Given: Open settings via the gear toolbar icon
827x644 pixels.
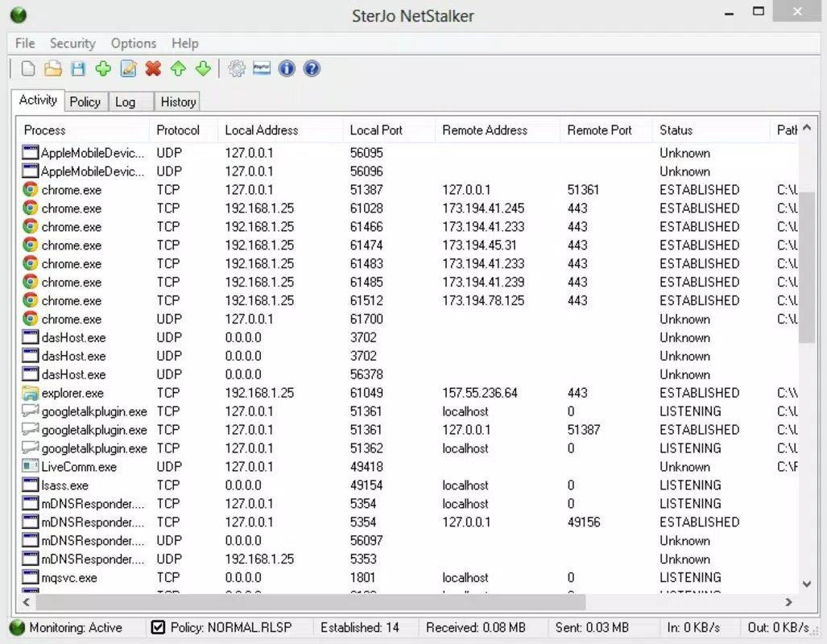Looking at the screenshot, I should 236,68.
